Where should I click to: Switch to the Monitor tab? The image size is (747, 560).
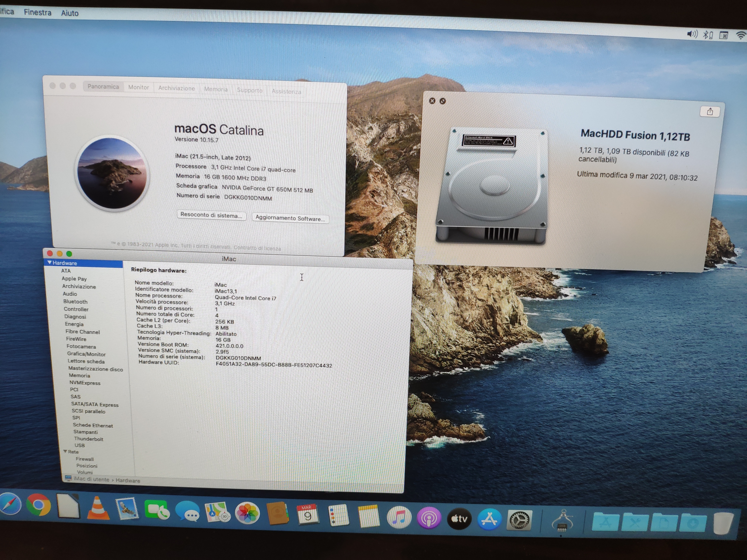[x=138, y=87]
